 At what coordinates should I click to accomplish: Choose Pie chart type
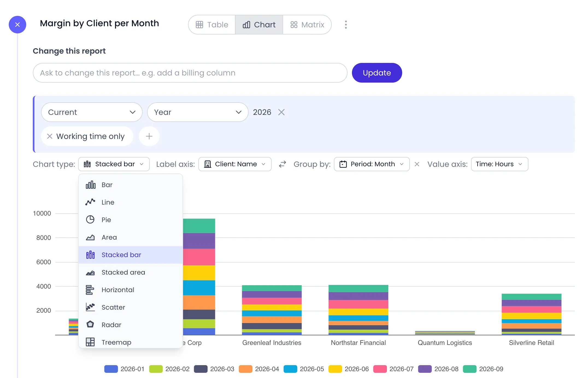point(131,220)
